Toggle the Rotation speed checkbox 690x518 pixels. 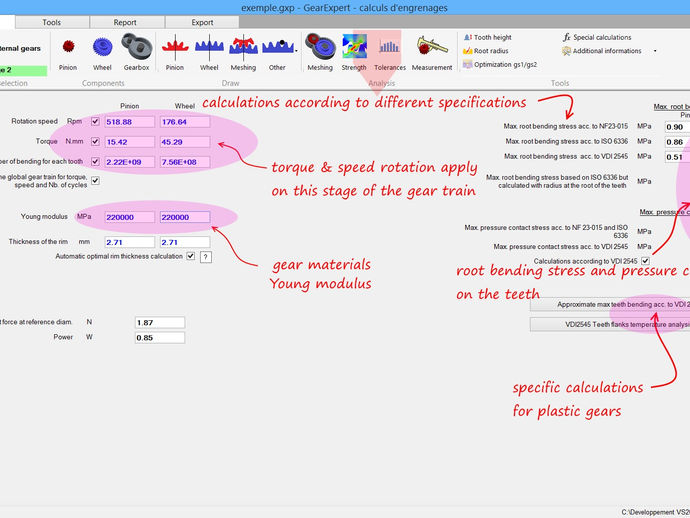pos(95,121)
